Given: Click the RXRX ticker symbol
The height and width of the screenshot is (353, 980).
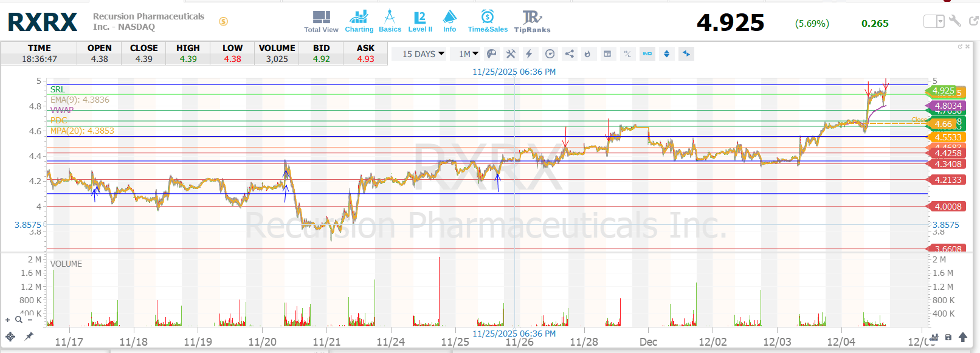Looking at the screenshot, I should point(43,22).
